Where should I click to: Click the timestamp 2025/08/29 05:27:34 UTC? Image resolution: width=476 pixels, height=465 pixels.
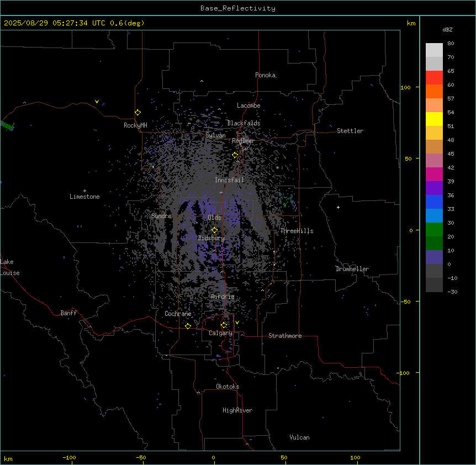pyautogui.click(x=55, y=23)
